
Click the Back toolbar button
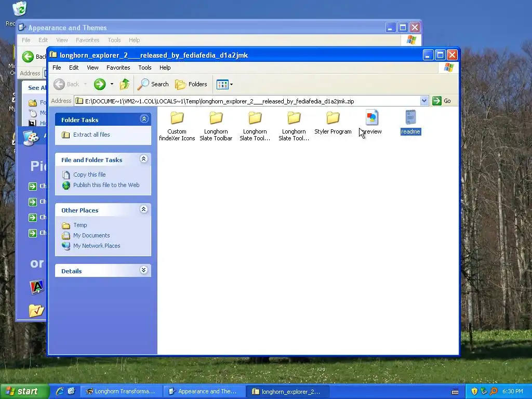pos(66,84)
